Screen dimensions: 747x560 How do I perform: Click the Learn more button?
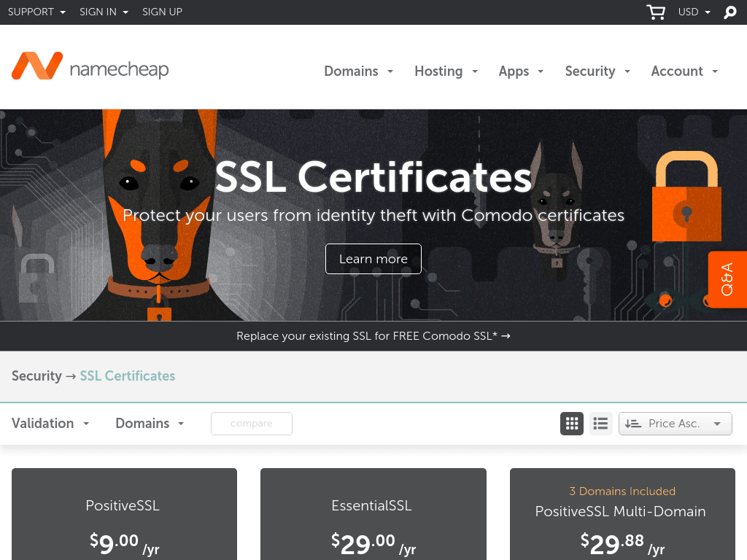(373, 259)
